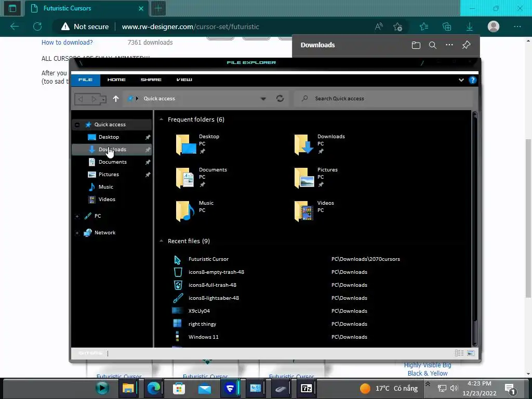Open address bar history dropdown
Viewport: 532px width, 399px height.
tap(263, 99)
